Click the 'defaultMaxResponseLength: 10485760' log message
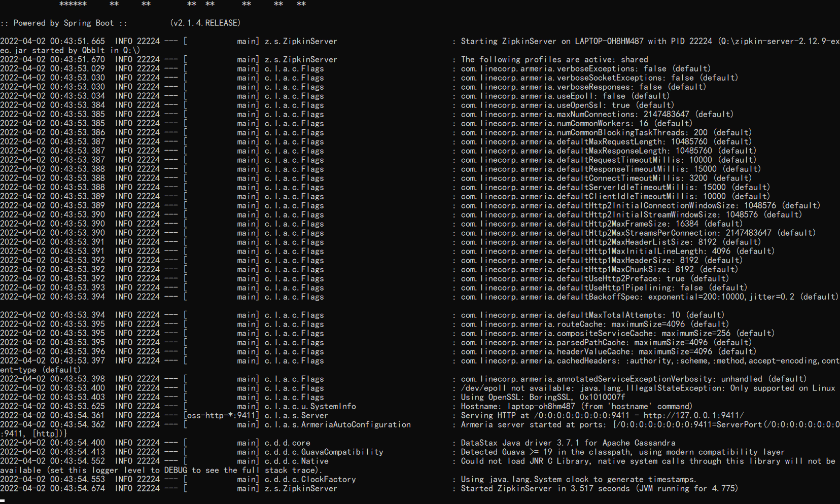This screenshot has width=840, height=504. (609, 151)
